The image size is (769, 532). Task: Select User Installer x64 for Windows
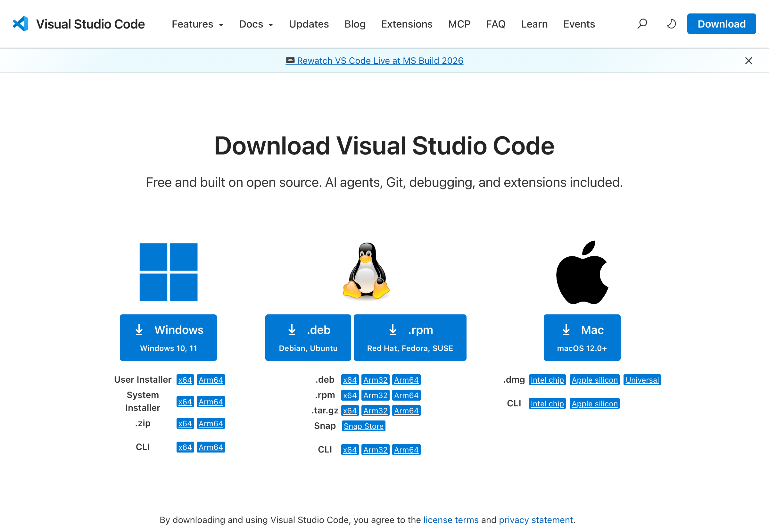pyautogui.click(x=185, y=380)
